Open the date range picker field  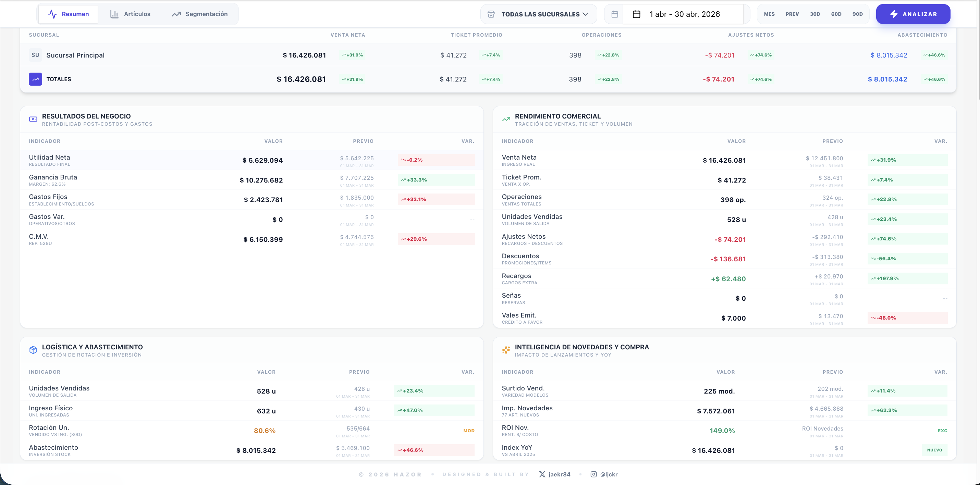click(683, 14)
